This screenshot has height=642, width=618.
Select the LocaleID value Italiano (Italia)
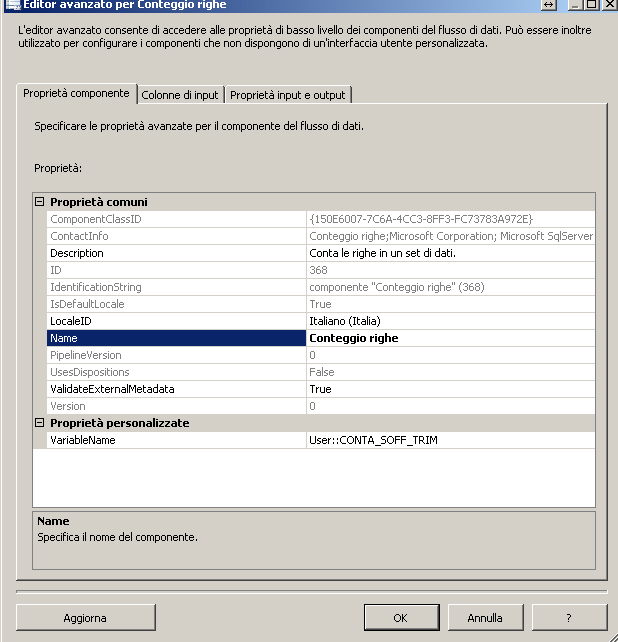pyautogui.click(x=450, y=321)
